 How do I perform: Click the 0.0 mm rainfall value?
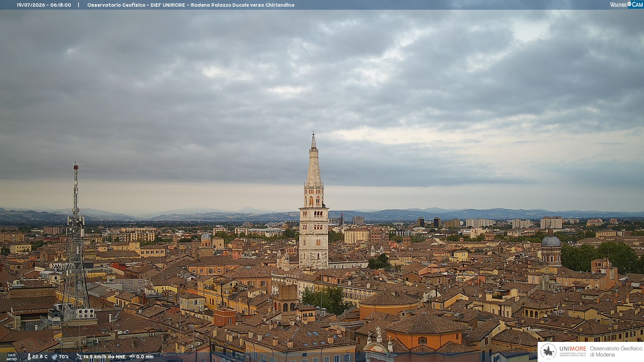click(145, 357)
